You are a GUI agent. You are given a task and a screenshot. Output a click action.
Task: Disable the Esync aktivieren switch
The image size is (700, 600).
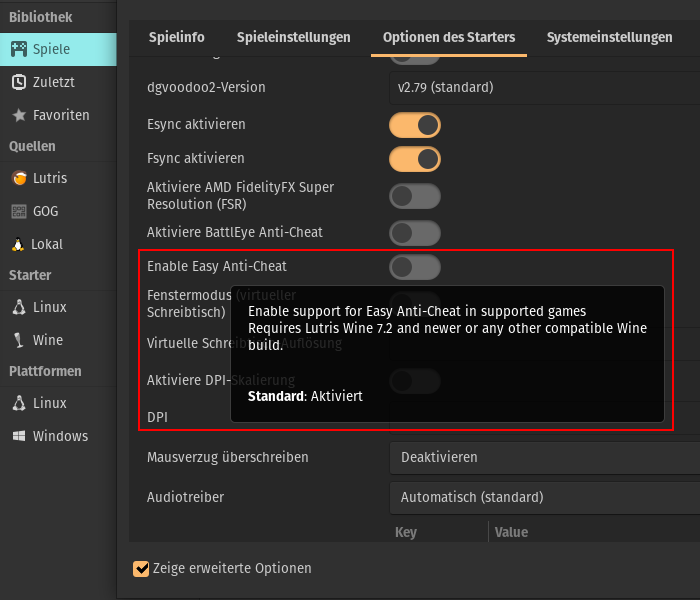pos(415,125)
